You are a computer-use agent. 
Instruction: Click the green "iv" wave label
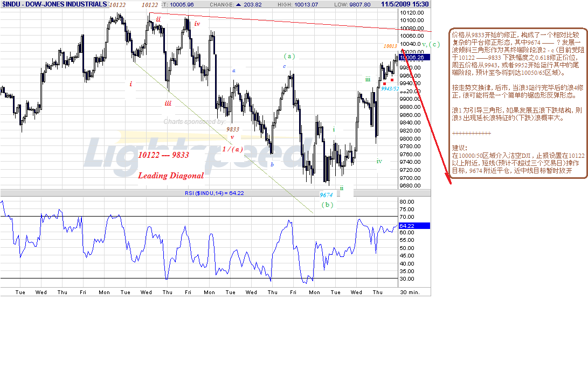[x=379, y=161]
